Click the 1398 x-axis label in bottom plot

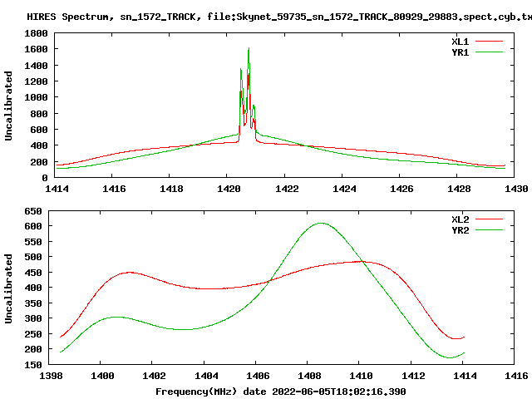point(51,376)
